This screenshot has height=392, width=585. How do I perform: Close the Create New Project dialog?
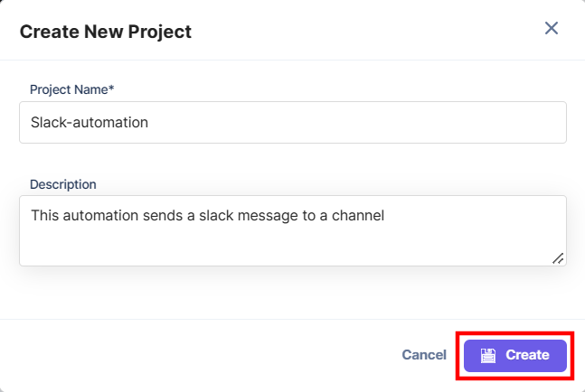551,28
